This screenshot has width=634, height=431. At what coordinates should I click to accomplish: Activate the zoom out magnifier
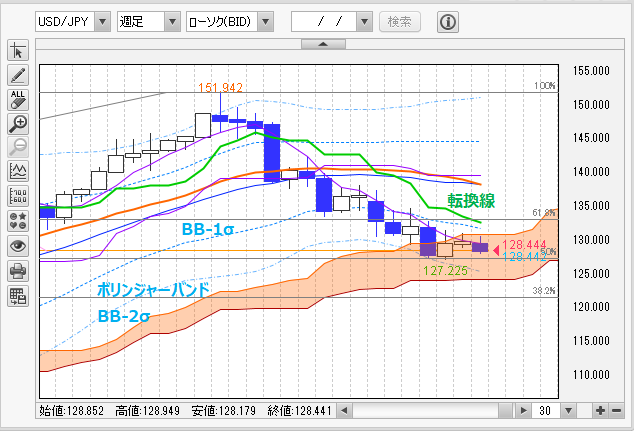click(x=18, y=147)
